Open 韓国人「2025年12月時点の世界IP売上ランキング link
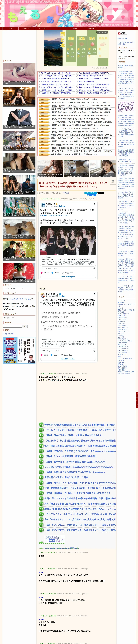The width and height of the screenshot is (138, 644). pos(80,509)
